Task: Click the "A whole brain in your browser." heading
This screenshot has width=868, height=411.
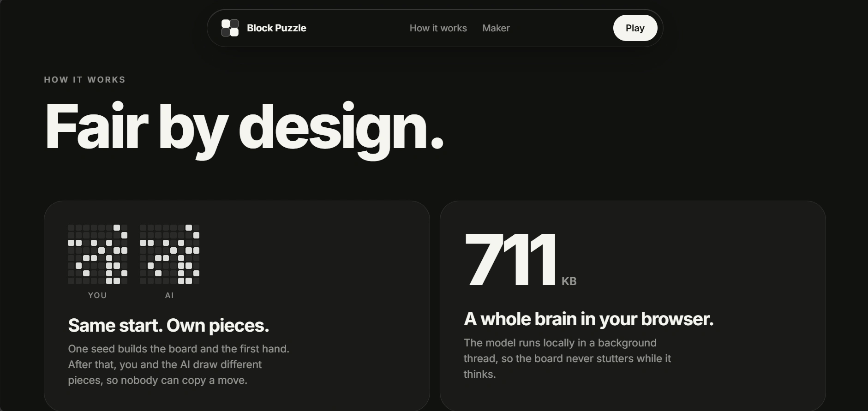Action: click(x=588, y=319)
